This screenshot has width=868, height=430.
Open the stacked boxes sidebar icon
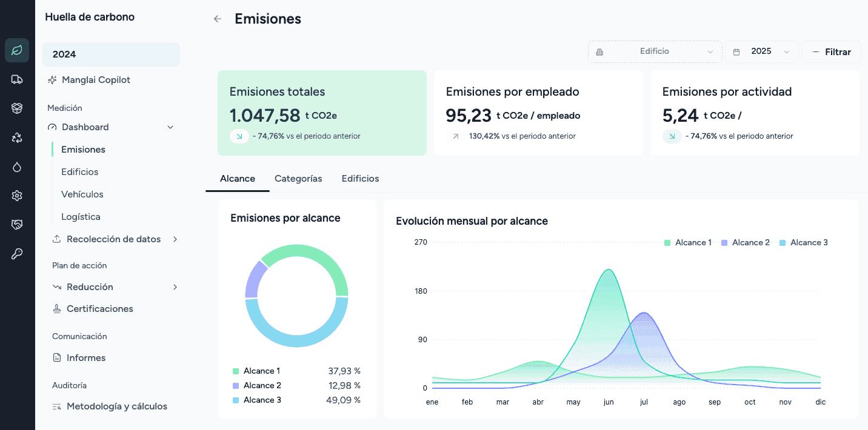[17, 108]
